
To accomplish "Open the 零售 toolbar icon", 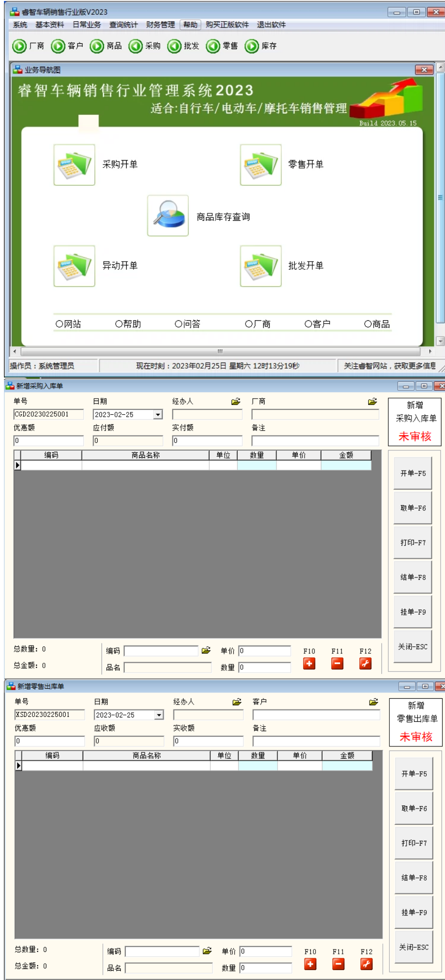I will [213, 46].
